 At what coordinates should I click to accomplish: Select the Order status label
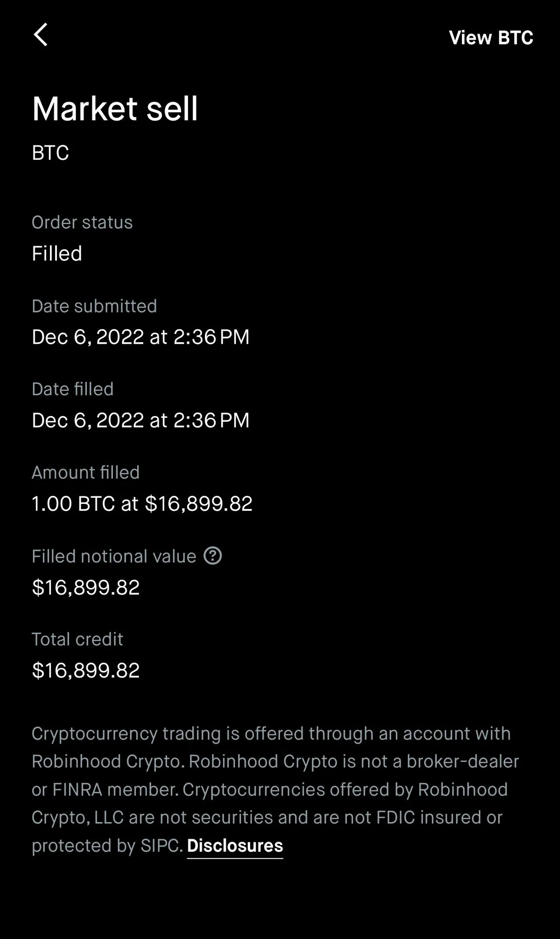82,222
